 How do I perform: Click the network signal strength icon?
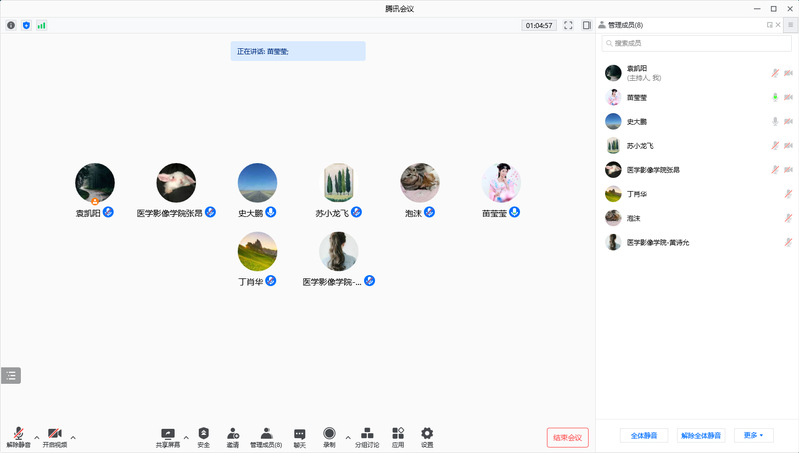coord(42,25)
